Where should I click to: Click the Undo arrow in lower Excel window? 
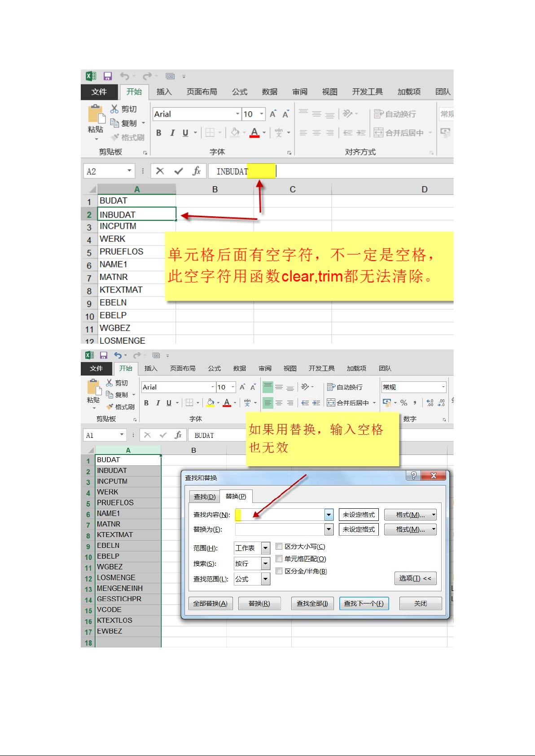117,355
